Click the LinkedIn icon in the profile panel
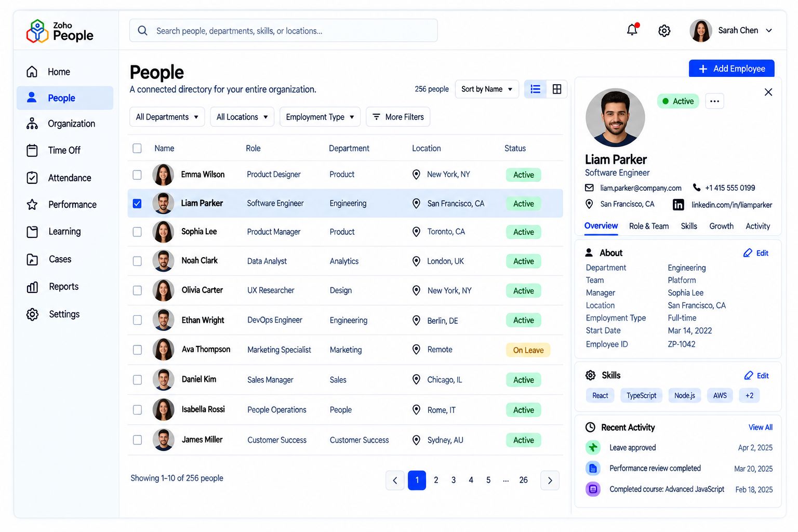This screenshot has height=532, width=798. [x=679, y=205]
